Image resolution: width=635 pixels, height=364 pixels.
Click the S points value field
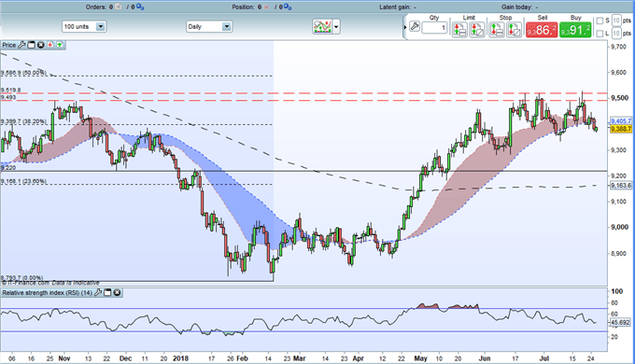coord(616,21)
